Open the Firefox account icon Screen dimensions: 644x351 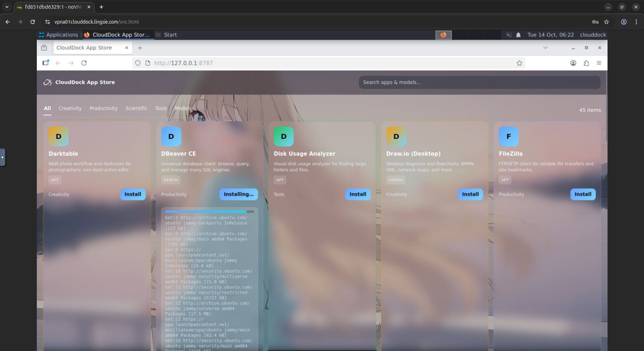point(573,63)
